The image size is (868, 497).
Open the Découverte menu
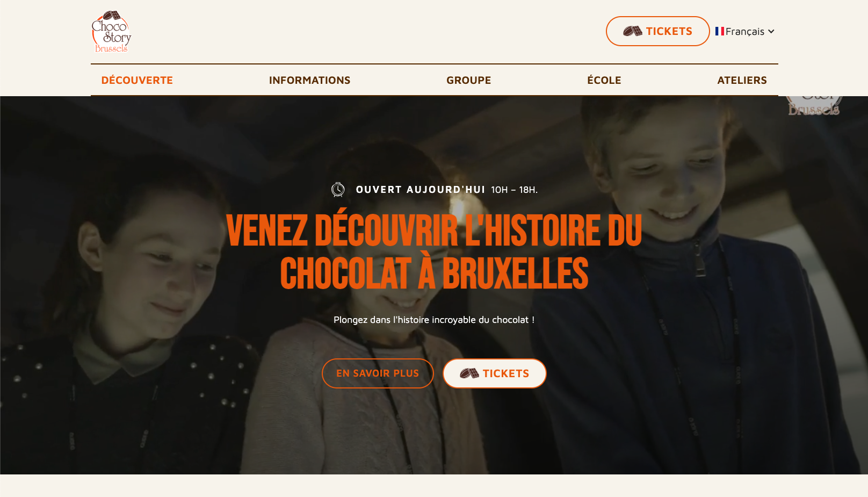137,80
